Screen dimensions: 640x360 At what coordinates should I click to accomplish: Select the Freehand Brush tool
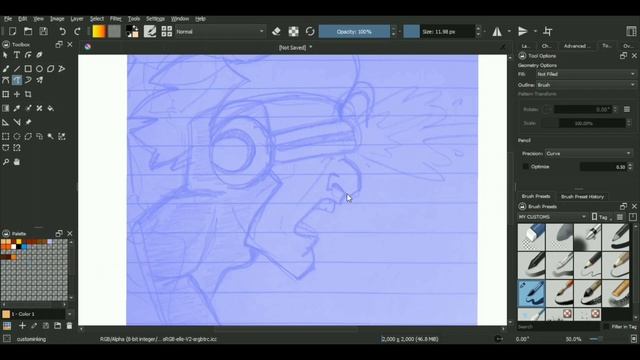pyautogui.click(x=6, y=69)
